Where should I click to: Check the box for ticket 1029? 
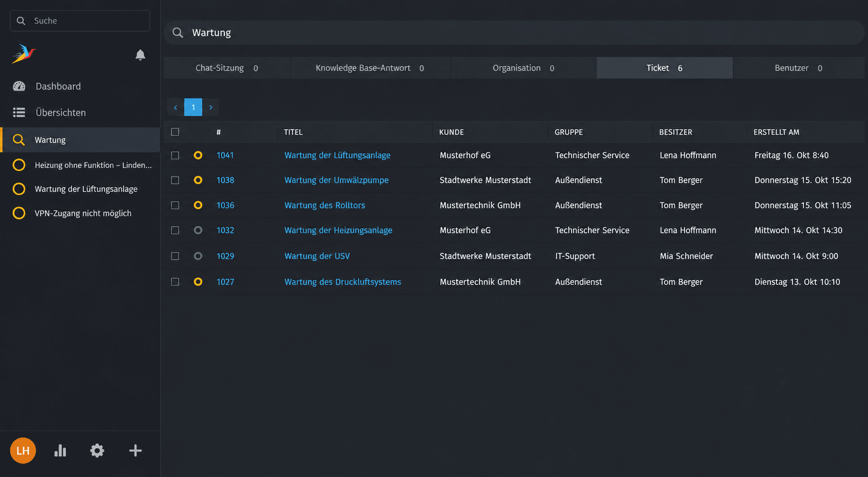175,256
